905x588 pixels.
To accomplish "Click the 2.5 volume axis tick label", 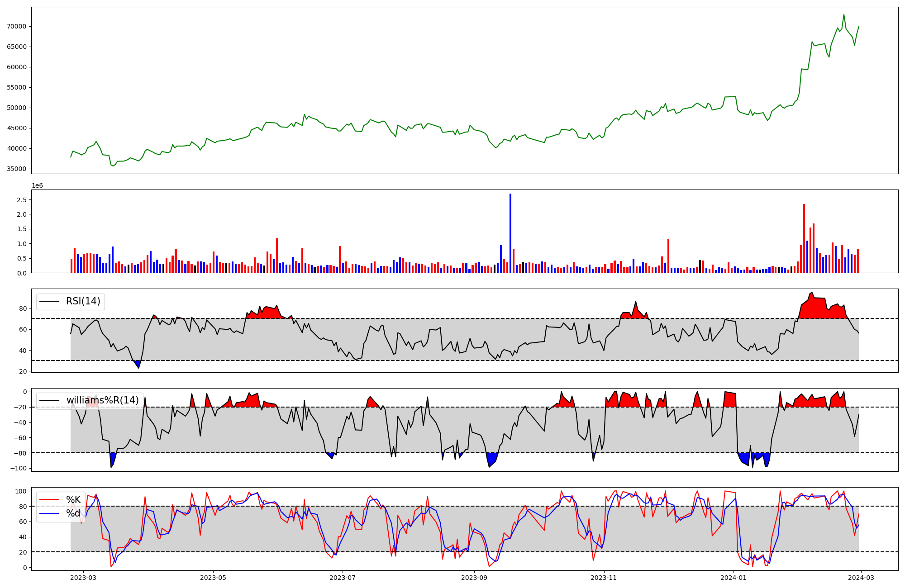I will (22, 200).
